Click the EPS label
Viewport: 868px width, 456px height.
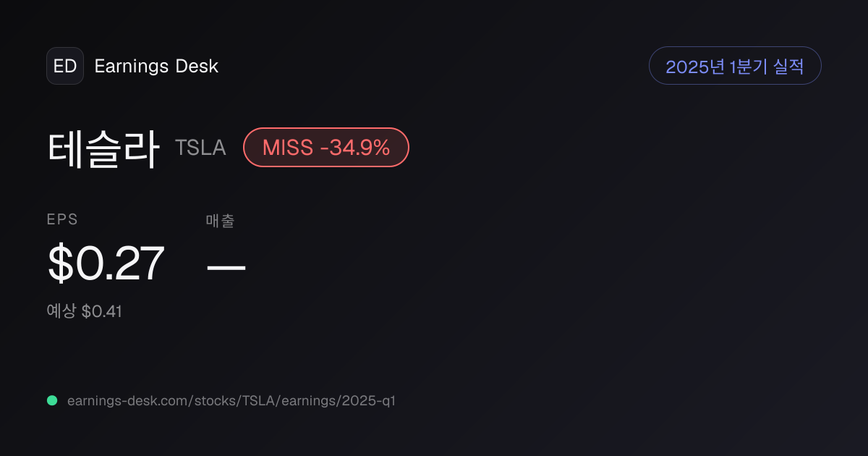click(x=62, y=220)
